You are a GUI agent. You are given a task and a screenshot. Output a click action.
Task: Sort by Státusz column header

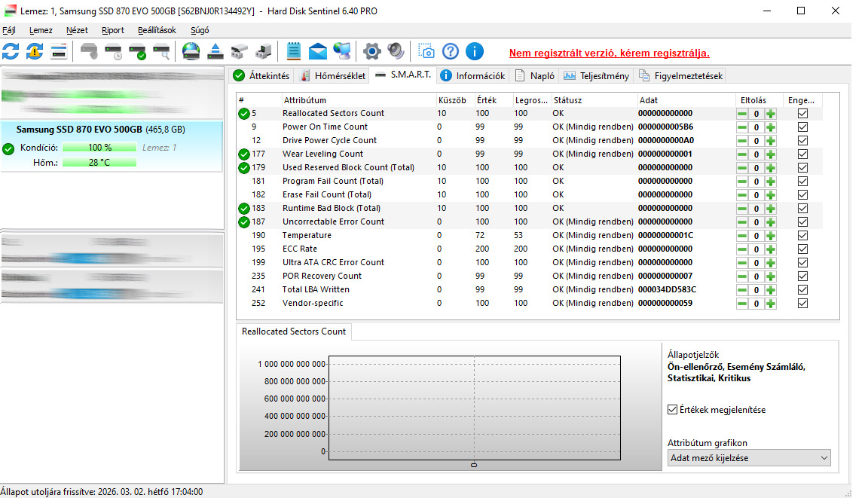point(594,100)
